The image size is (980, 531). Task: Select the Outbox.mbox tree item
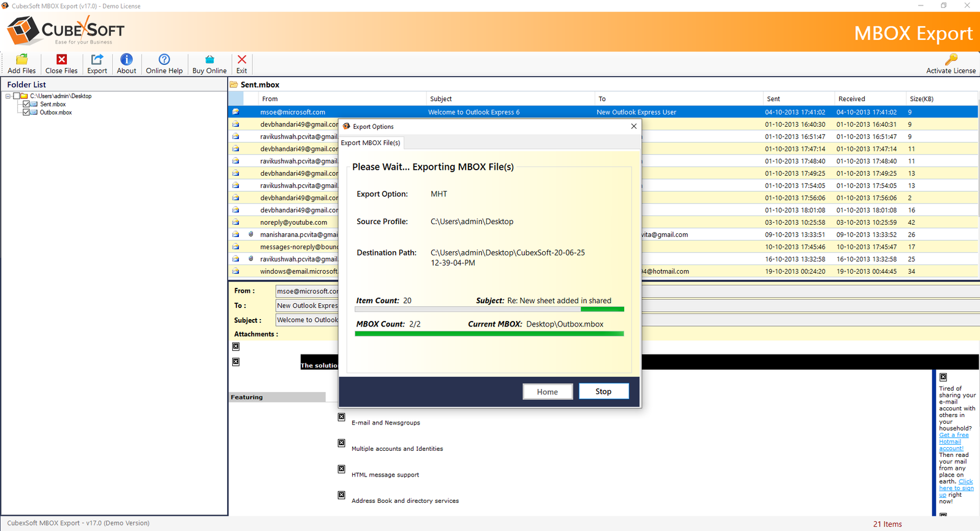pyautogui.click(x=56, y=112)
